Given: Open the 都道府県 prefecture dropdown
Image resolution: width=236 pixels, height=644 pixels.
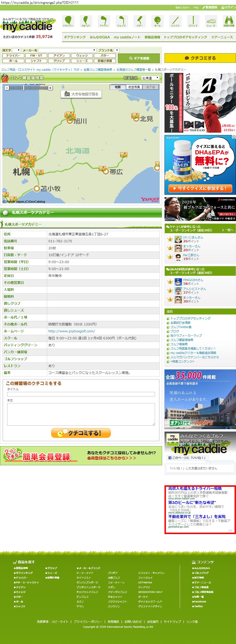Looking at the screenshot, I should pos(150,78).
